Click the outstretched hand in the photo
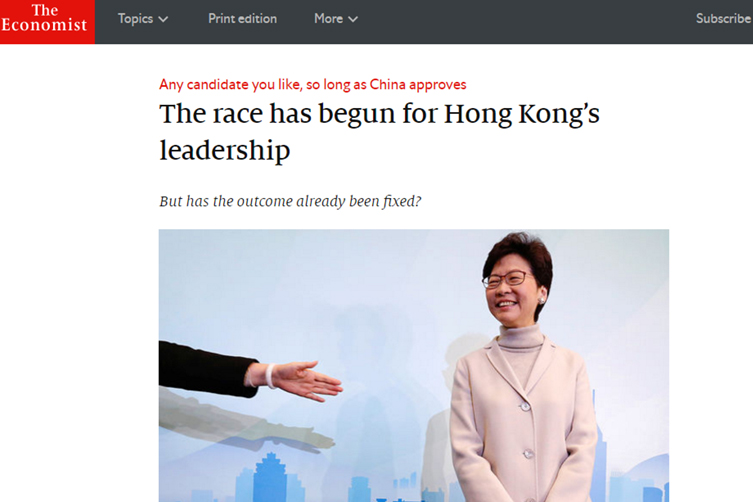Viewport: 753px width, 502px height. click(300, 380)
